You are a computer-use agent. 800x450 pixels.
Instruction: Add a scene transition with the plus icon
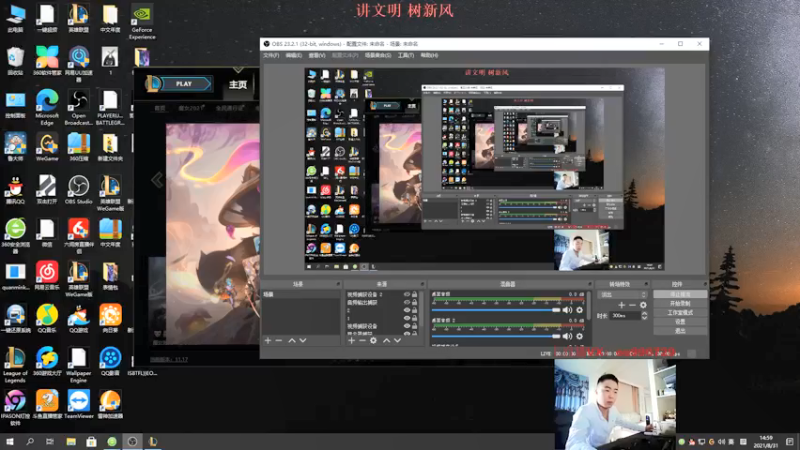pos(621,305)
